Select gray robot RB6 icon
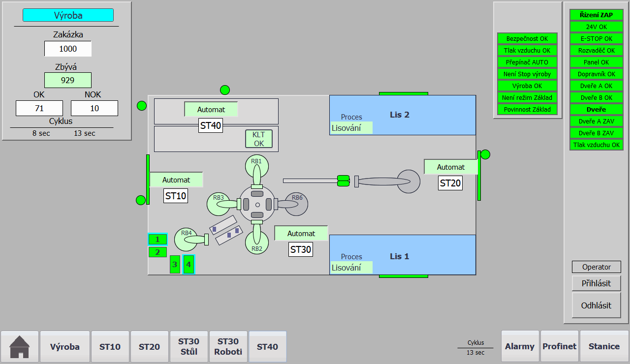This screenshot has height=364, width=630. coord(296,204)
